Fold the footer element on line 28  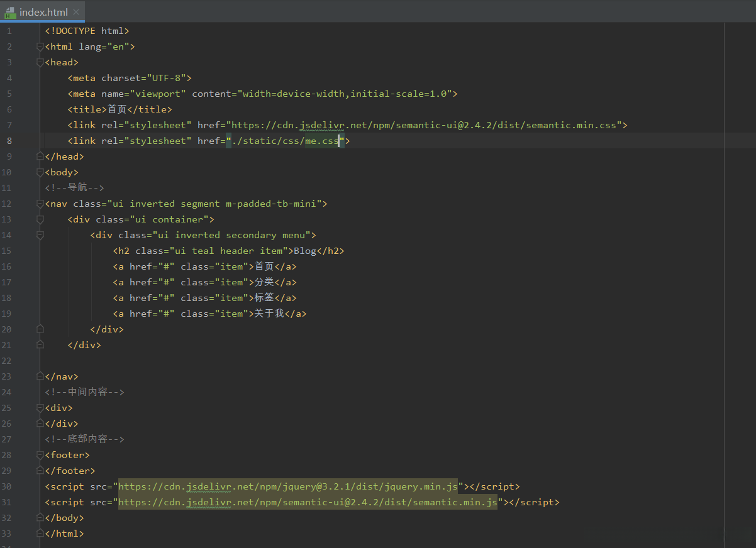tap(40, 455)
